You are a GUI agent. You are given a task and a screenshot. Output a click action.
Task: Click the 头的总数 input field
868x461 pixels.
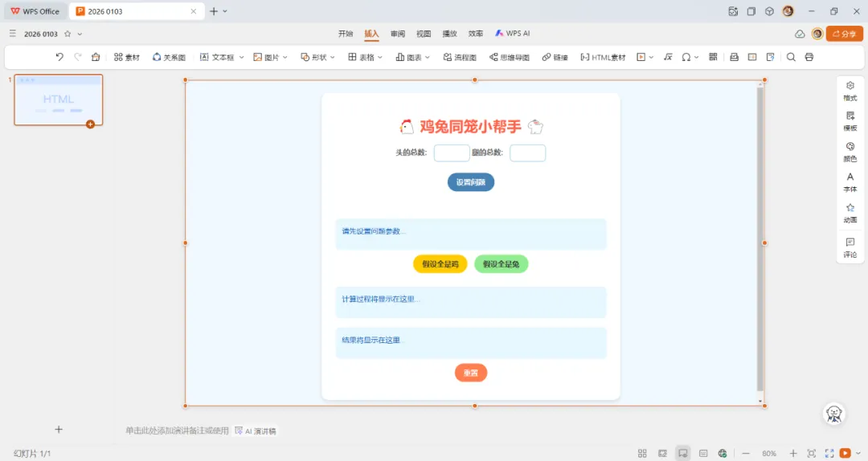click(x=452, y=153)
